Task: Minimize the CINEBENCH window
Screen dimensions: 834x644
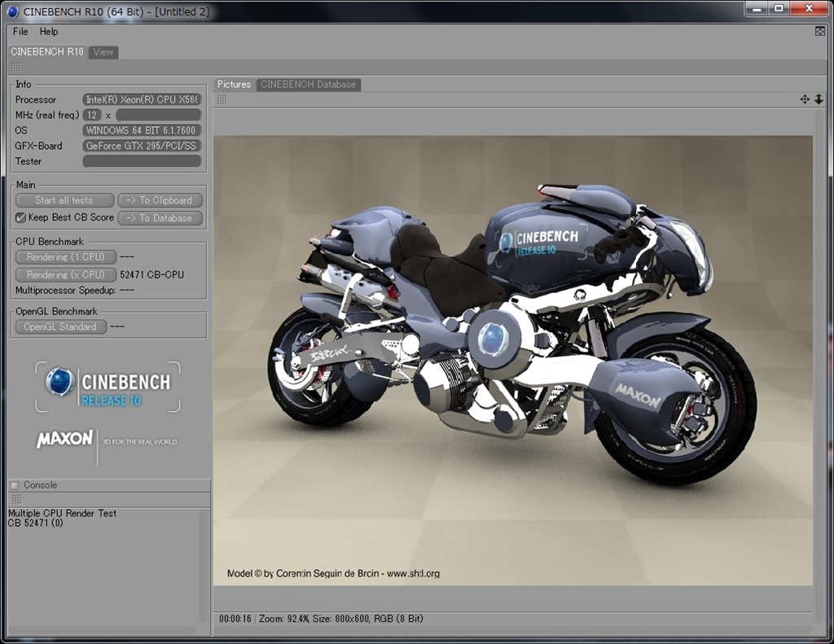Action: coord(757,8)
